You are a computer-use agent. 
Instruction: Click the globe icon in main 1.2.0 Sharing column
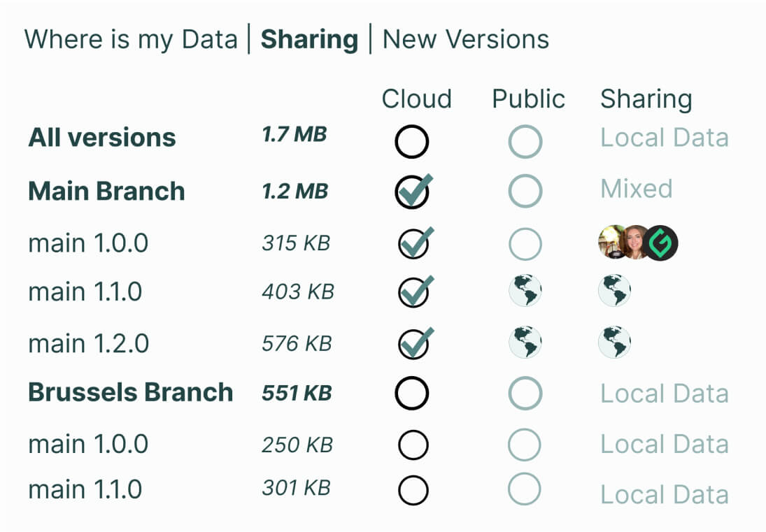click(x=615, y=343)
